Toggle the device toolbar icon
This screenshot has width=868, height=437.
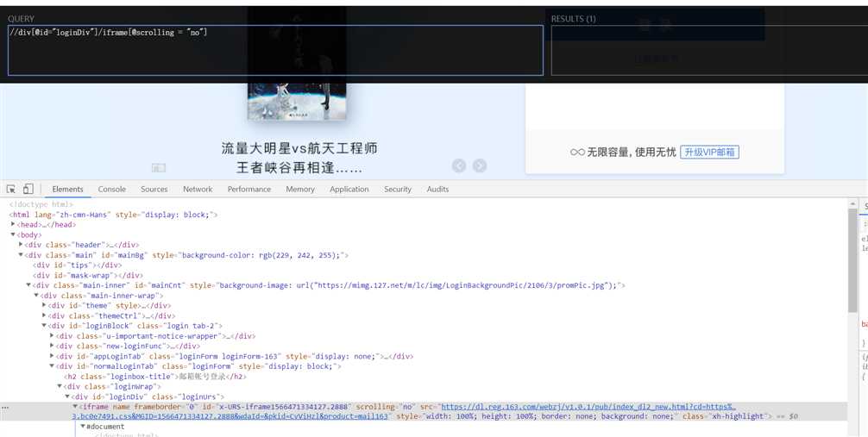point(28,189)
